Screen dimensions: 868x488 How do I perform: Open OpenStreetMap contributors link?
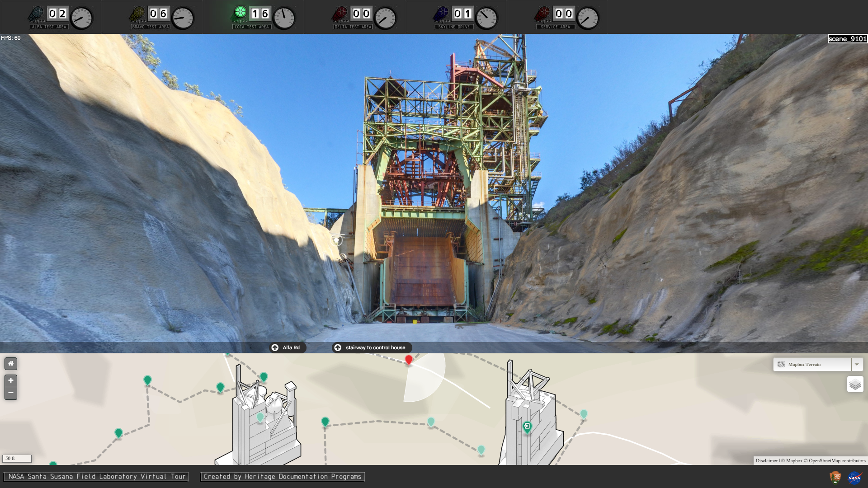pyautogui.click(x=837, y=460)
